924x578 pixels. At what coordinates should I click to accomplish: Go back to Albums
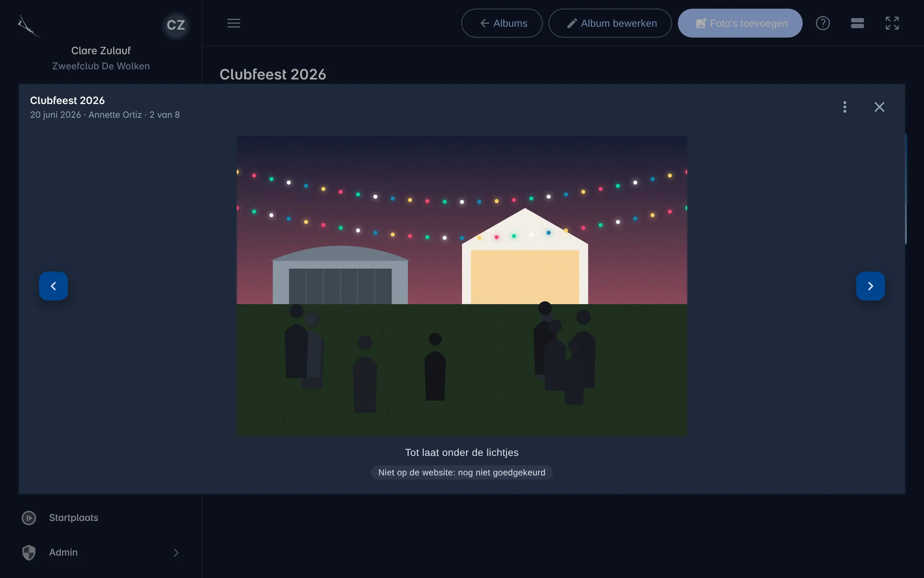[502, 23]
